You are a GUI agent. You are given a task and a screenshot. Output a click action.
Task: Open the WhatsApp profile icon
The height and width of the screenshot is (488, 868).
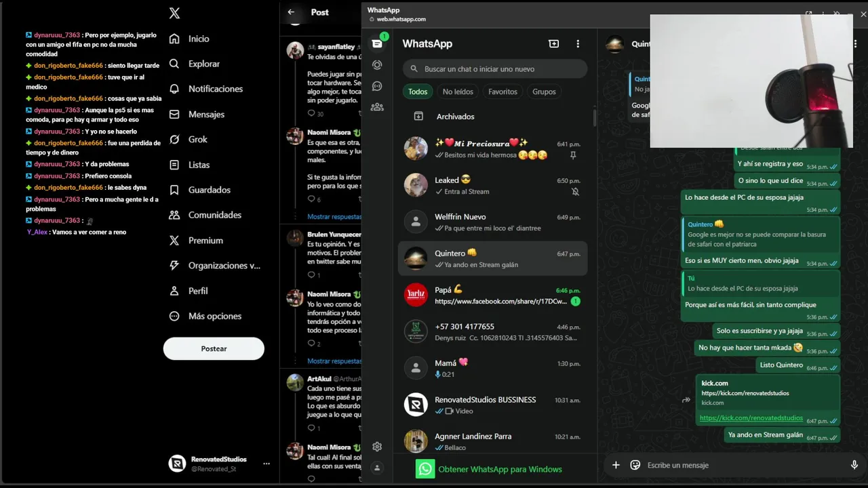377,468
